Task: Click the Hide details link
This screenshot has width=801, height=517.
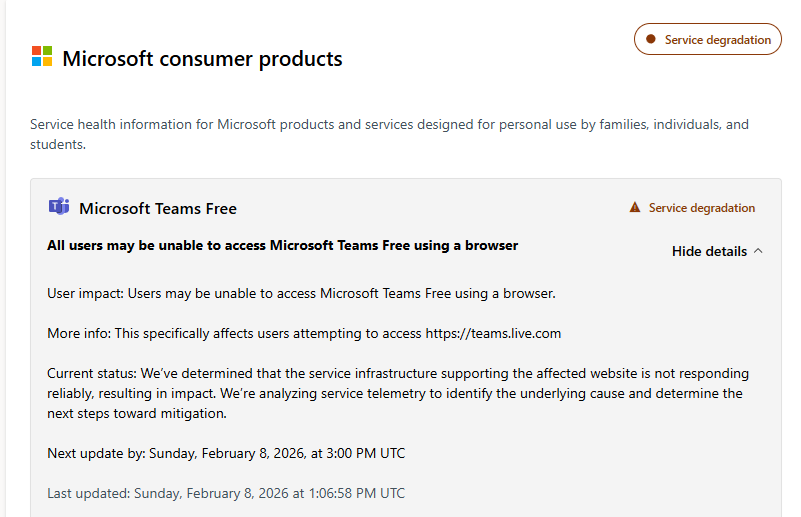Action: (x=708, y=251)
